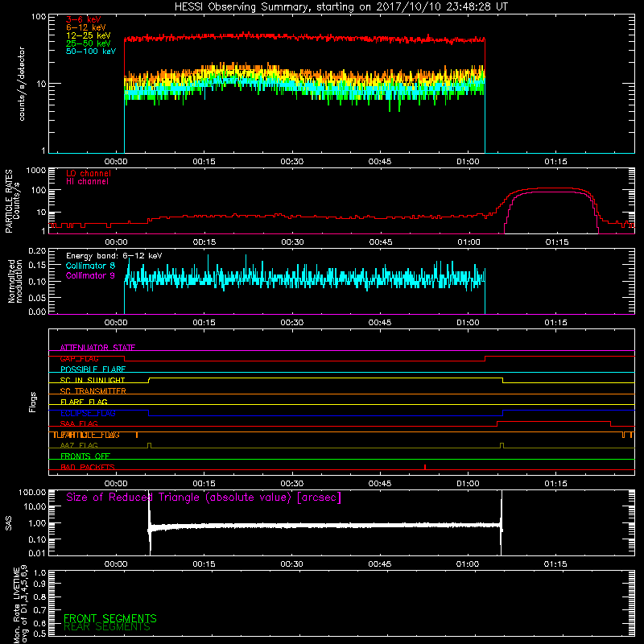The image size is (644, 644).
Task: Click the SAA_FLAG raised segment after 01:05
Action: pos(554,421)
